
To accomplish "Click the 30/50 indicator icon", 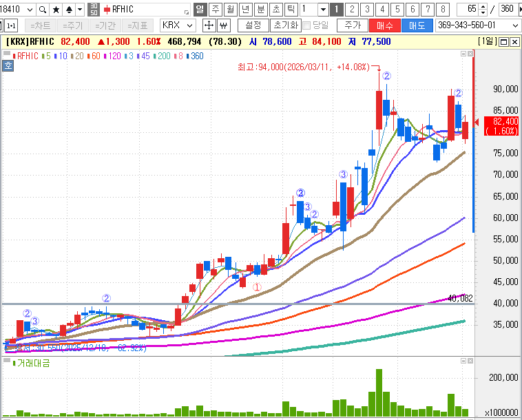I will pyautogui.click(x=94, y=10).
